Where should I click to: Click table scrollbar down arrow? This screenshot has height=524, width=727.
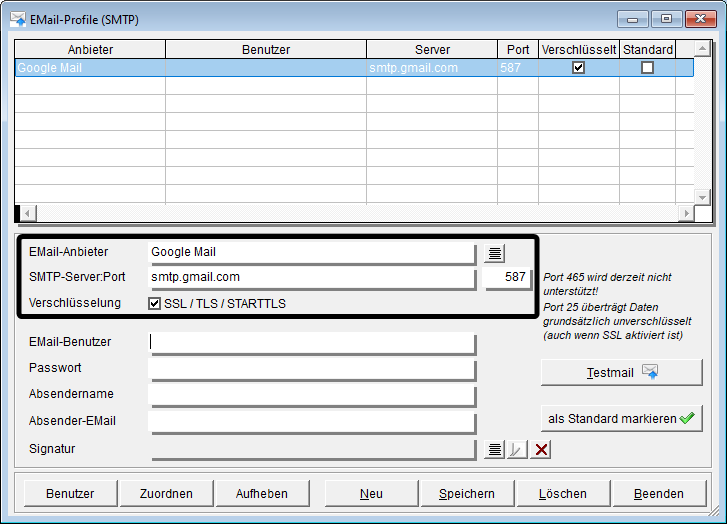tap(702, 197)
